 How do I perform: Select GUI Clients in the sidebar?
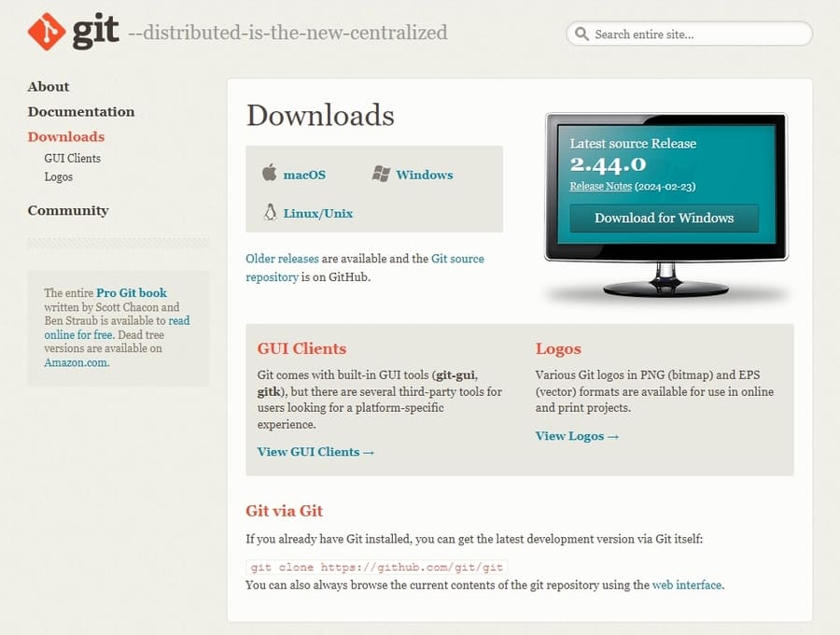[72, 159]
